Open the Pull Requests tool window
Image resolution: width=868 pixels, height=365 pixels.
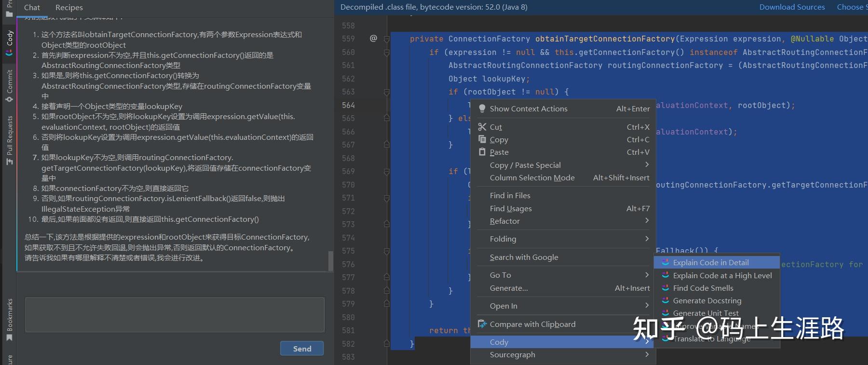tap(9, 140)
